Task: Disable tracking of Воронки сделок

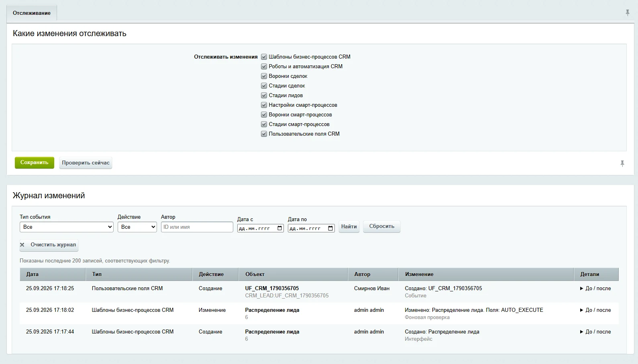Action: click(x=264, y=76)
